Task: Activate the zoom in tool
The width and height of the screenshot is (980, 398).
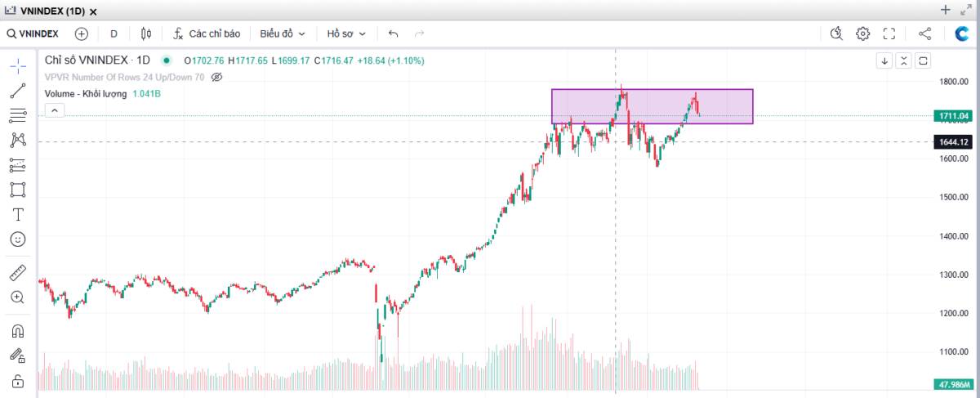Action: point(17,297)
